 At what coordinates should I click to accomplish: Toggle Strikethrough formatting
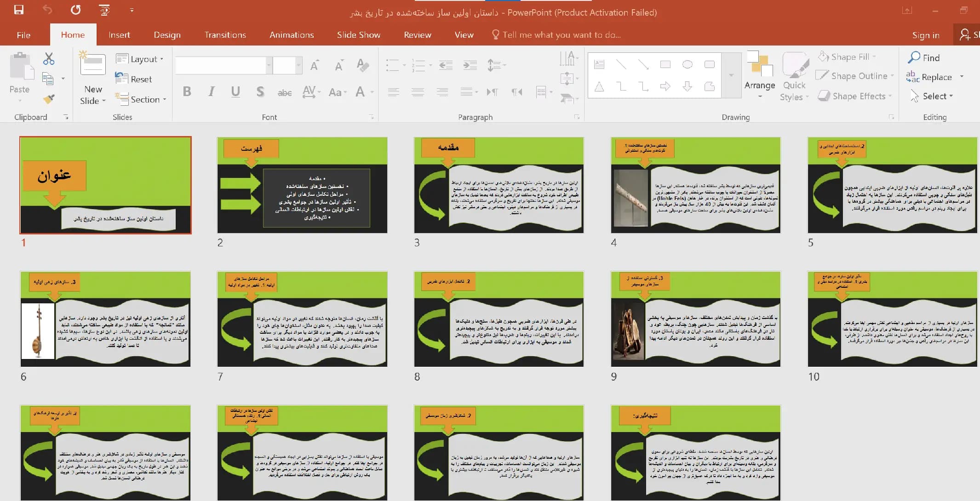pyautogui.click(x=285, y=92)
